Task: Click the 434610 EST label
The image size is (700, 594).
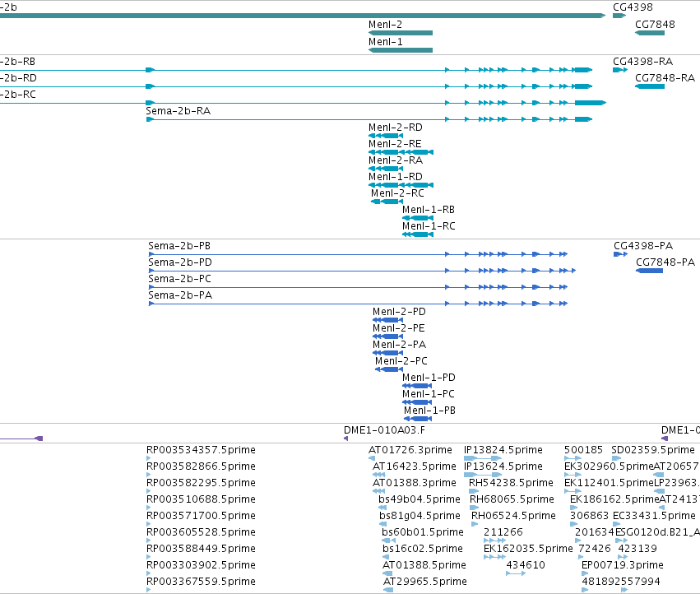Action: (x=526, y=565)
